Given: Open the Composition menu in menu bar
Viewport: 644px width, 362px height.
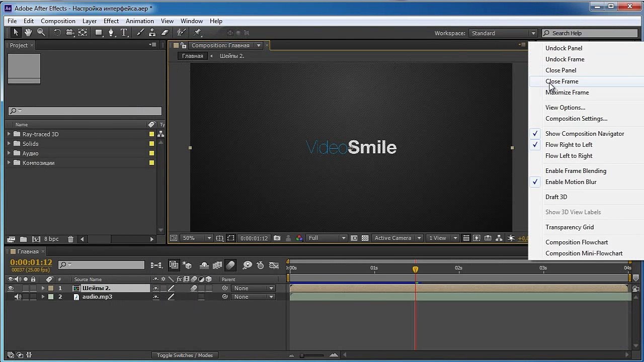Looking at the screenshot, I should 58,21.
